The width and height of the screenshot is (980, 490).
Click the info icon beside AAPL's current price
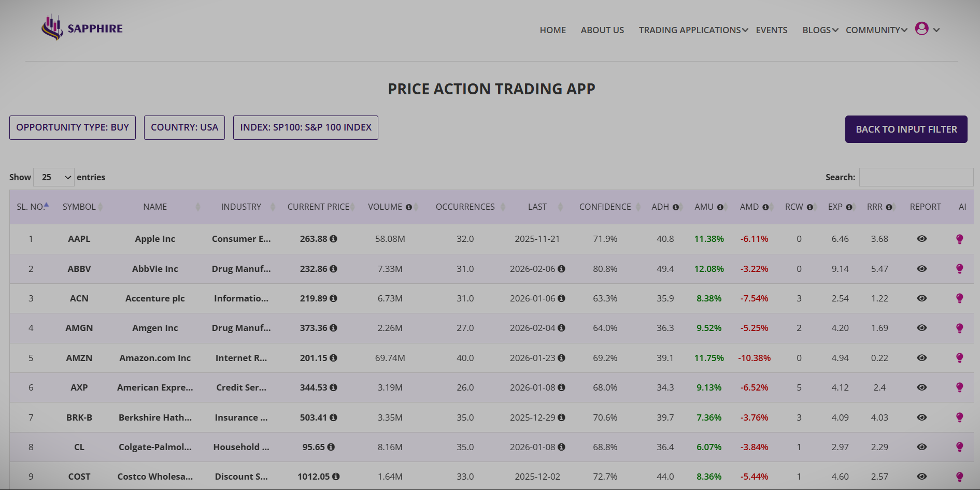click(x=334, y=239)
